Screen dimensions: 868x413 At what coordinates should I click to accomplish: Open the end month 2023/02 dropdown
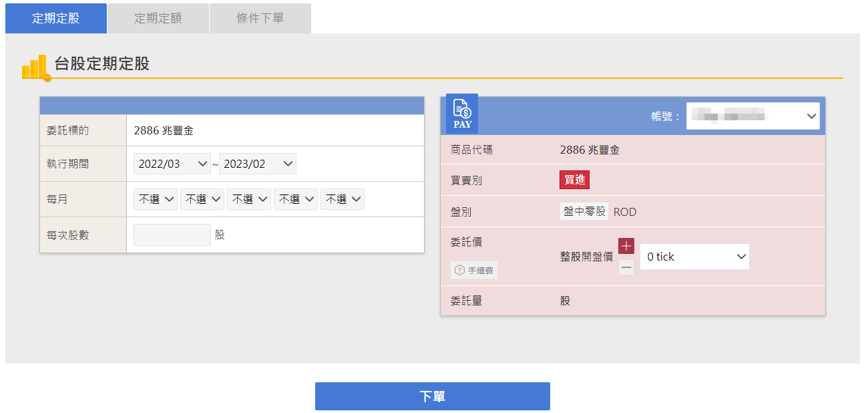(x=258, y=164)
